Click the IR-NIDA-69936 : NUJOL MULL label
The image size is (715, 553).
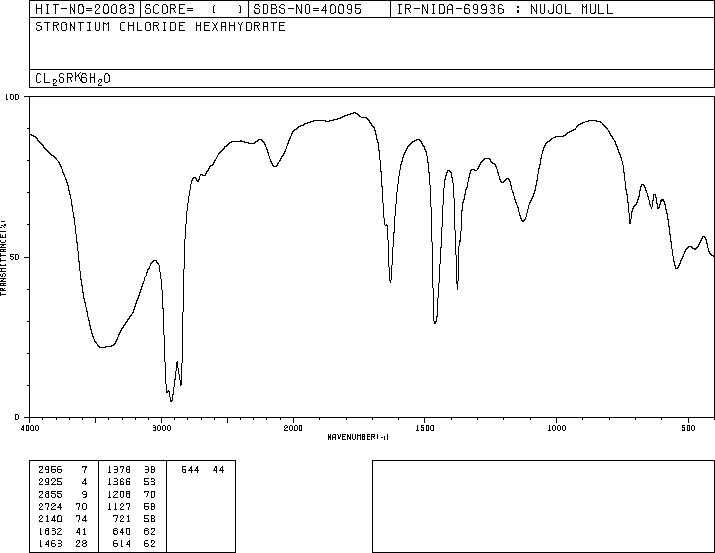(505, 9)
